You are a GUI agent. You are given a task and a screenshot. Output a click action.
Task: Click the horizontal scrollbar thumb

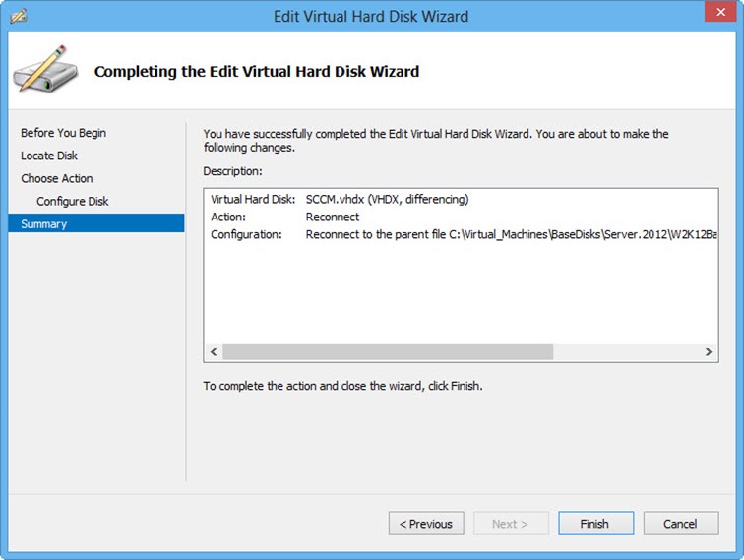388,351
